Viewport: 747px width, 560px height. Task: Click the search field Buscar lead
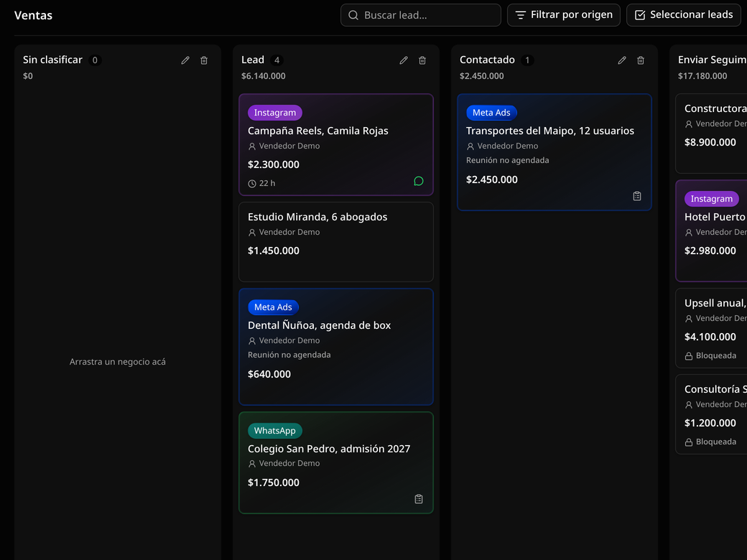coord(421,15)
